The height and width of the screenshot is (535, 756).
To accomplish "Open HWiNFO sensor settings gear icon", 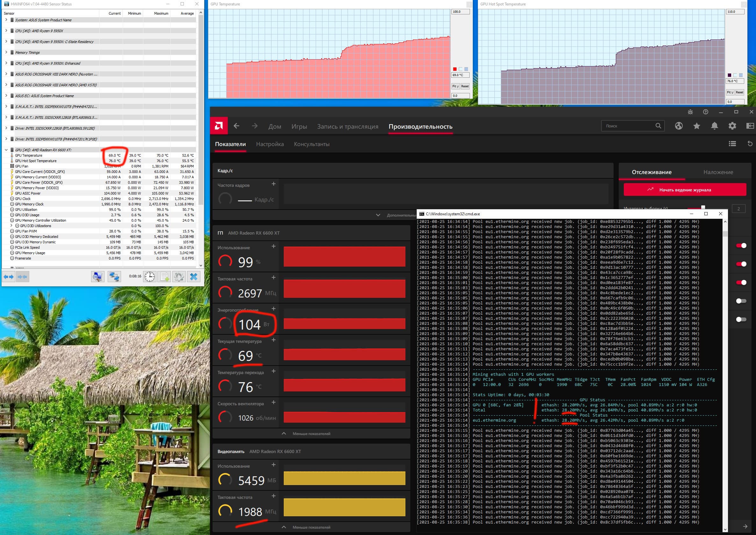I will (x=179, y=276).
